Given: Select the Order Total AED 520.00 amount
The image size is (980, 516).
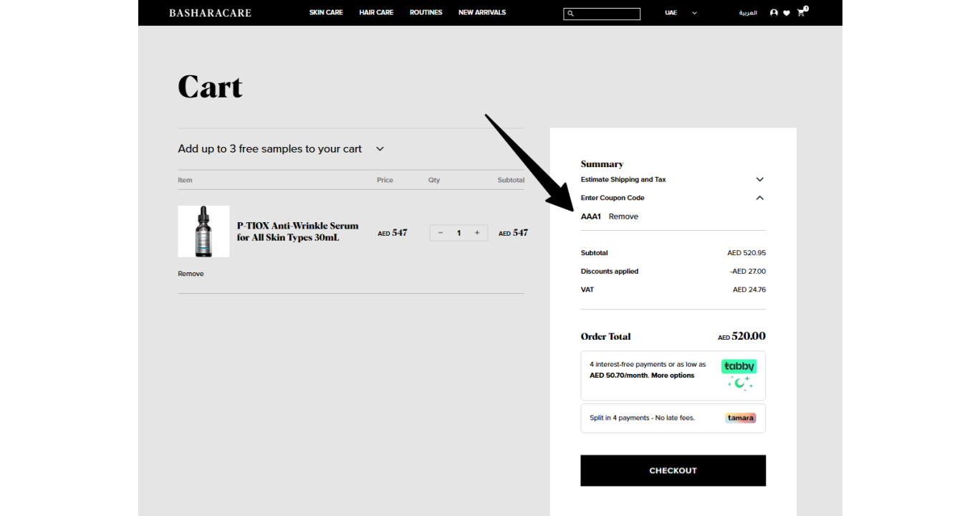Looking at the screenshot, I should (x=741, y=336).
